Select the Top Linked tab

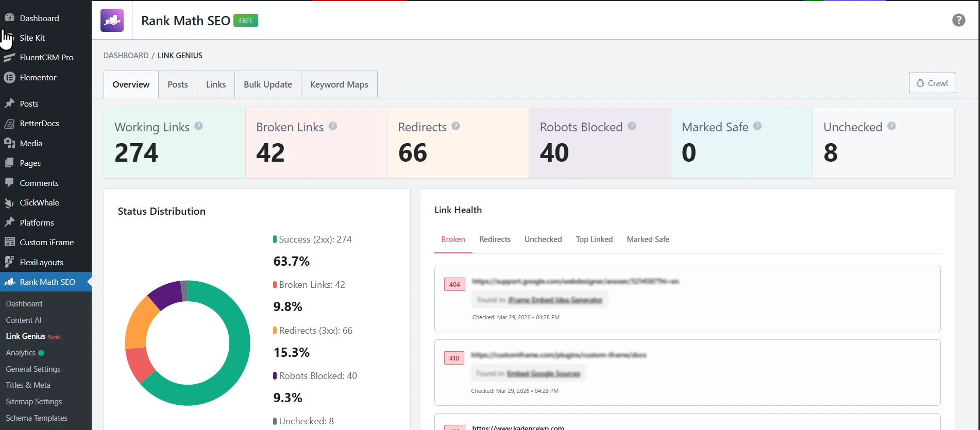594,239
